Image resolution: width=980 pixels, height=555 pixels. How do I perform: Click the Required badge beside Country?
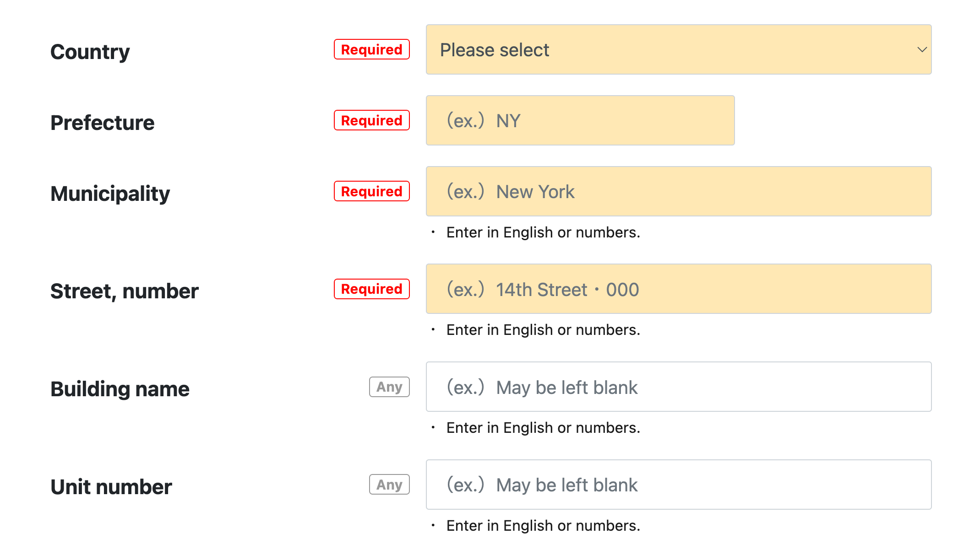371,49
